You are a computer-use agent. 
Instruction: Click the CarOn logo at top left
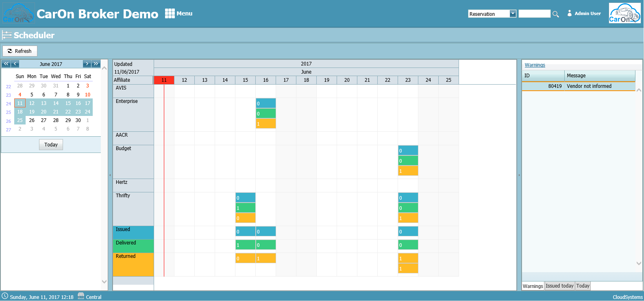coord(18,13)
